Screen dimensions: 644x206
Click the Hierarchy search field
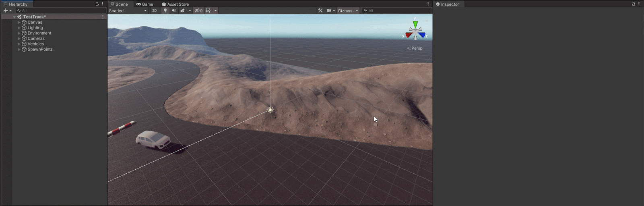tap(60, 10)
